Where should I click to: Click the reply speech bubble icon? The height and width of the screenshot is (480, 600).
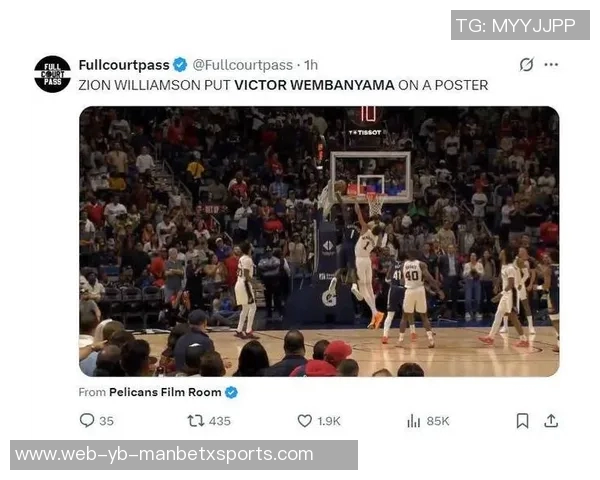(87, 420)
